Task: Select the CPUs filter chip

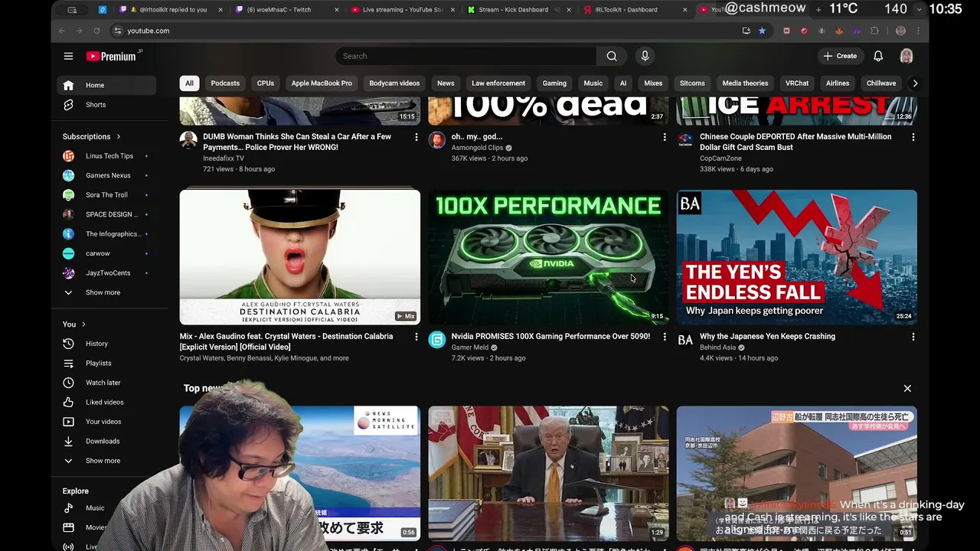Action: coord(266,83)
